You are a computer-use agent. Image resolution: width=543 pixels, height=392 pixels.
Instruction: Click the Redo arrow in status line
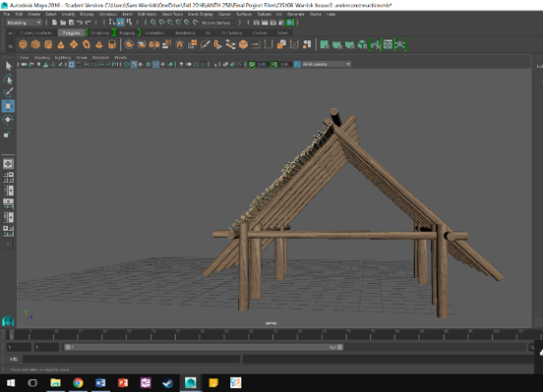click(x=89, y=23)
